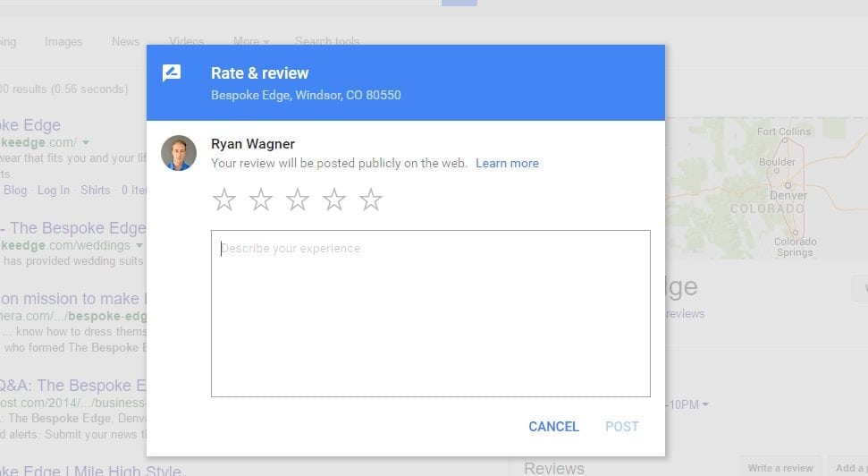Open Search tools options
The height and width of the screenshot is (476, 868).
(327, 41)
